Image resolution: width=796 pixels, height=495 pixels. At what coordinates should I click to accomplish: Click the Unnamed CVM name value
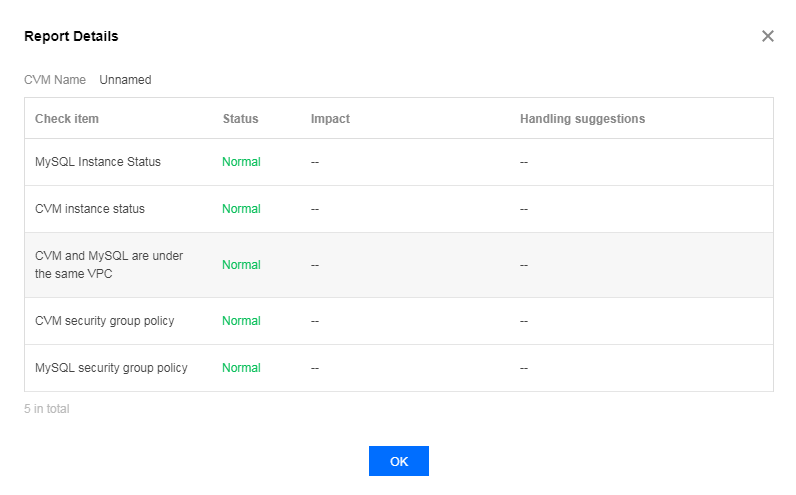pos(125,80)
